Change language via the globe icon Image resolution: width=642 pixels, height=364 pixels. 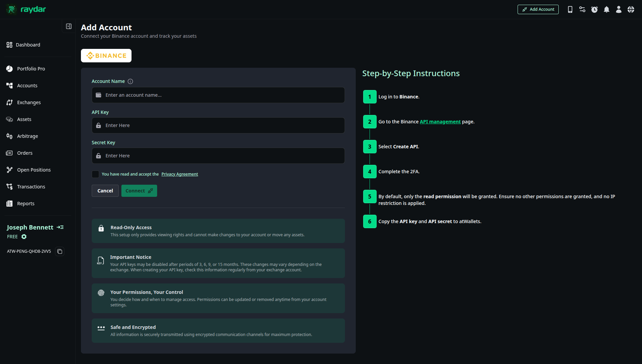click(x=631, y=9)
